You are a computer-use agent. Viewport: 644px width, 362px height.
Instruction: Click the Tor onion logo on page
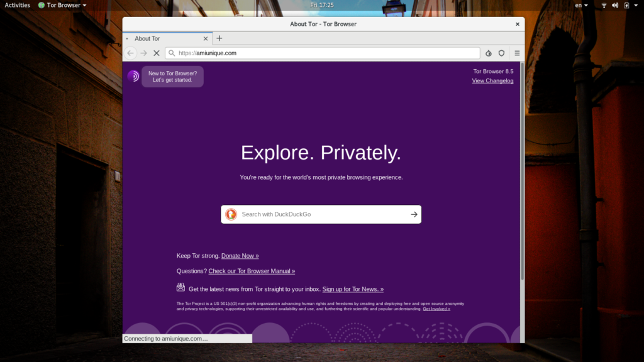(133, 76)
